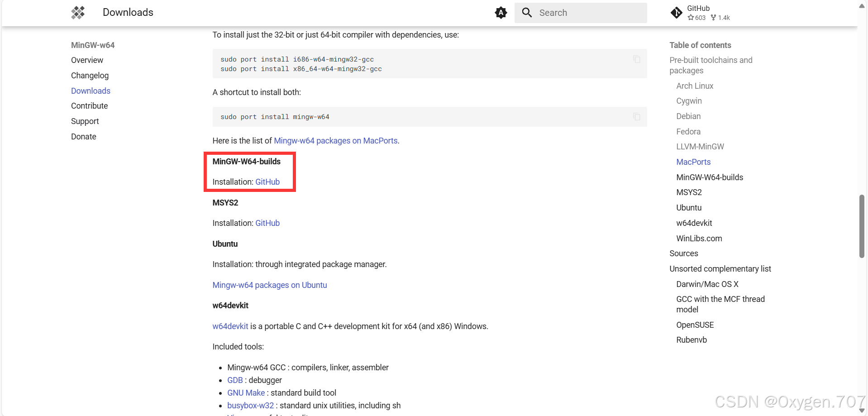
Task: Click the MinGW-w64 sidebar heading
Action: coord(93,45)
